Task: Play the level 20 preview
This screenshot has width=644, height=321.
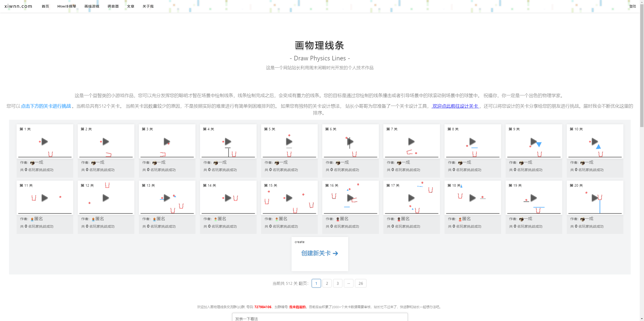Action: click(594, 198)
